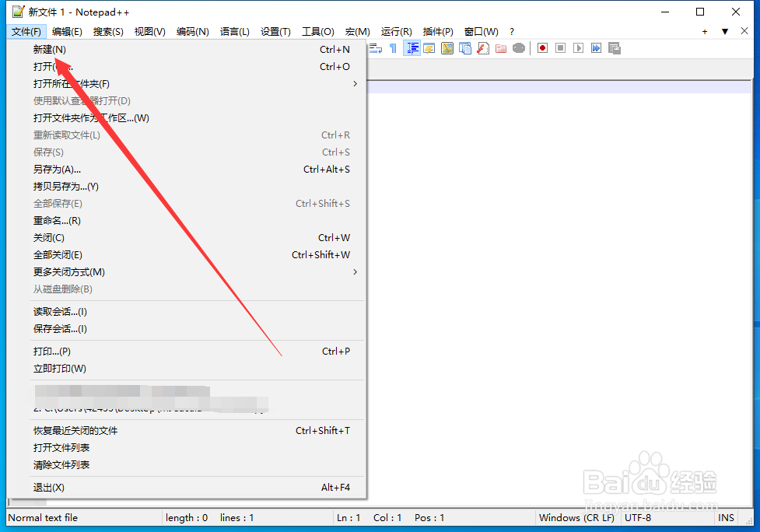The image size is (760, 532).
Task: Click the macro playback triangle icon
Action: click(578, 48)
